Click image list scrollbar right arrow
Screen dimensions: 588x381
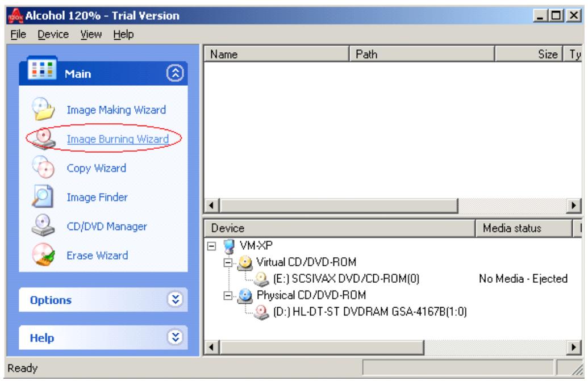pos(573,206)
